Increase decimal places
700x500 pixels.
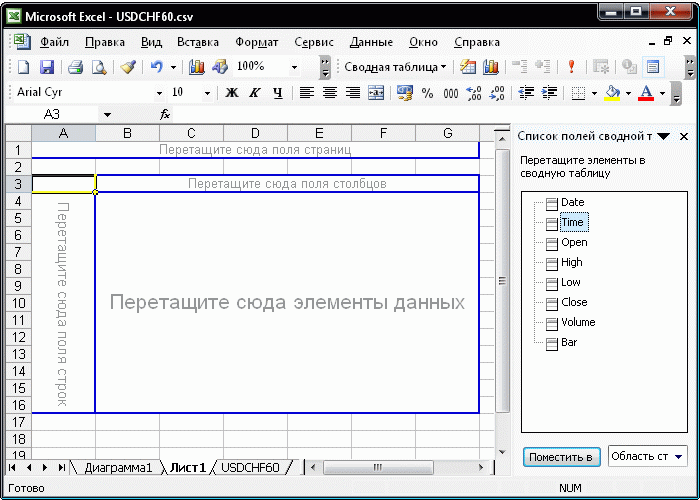pyautogui.click(x=474, y=93)
